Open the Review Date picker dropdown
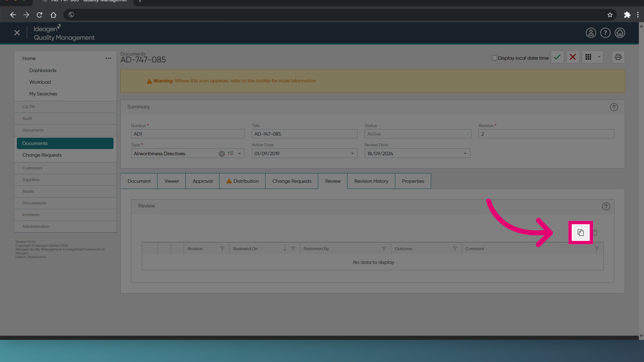 pyautogui.click(x=465, y=154)
